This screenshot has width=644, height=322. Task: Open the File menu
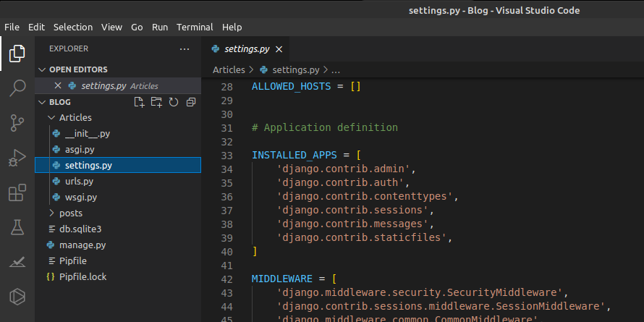click(x=12, y=27)
